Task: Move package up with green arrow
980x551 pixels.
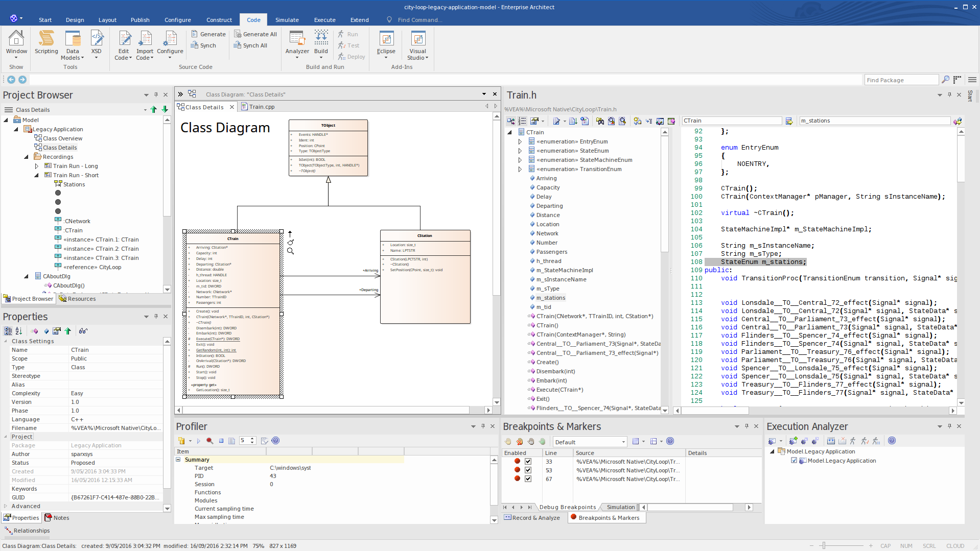Action: coord(154,109)
